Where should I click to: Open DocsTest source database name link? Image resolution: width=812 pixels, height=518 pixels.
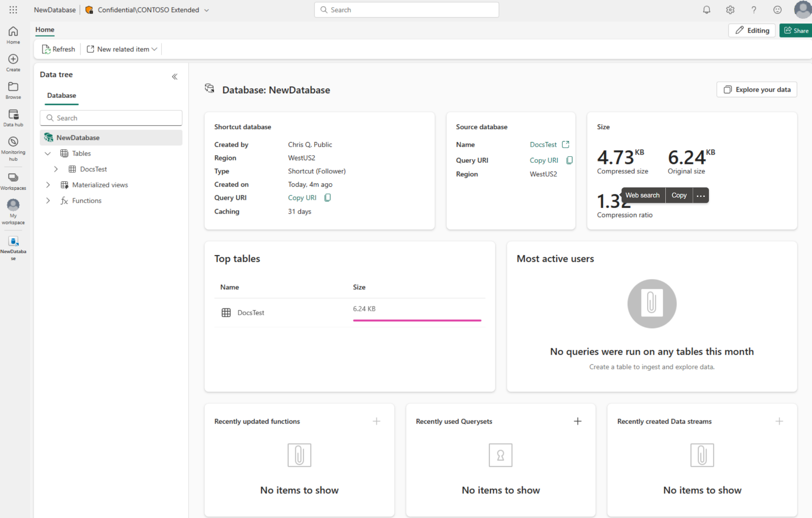click(543, 145)
